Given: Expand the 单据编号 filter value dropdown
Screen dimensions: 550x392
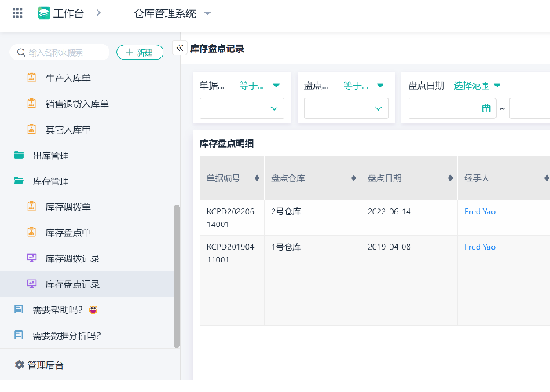Looking at the screenshot, I should pos(274,108).
